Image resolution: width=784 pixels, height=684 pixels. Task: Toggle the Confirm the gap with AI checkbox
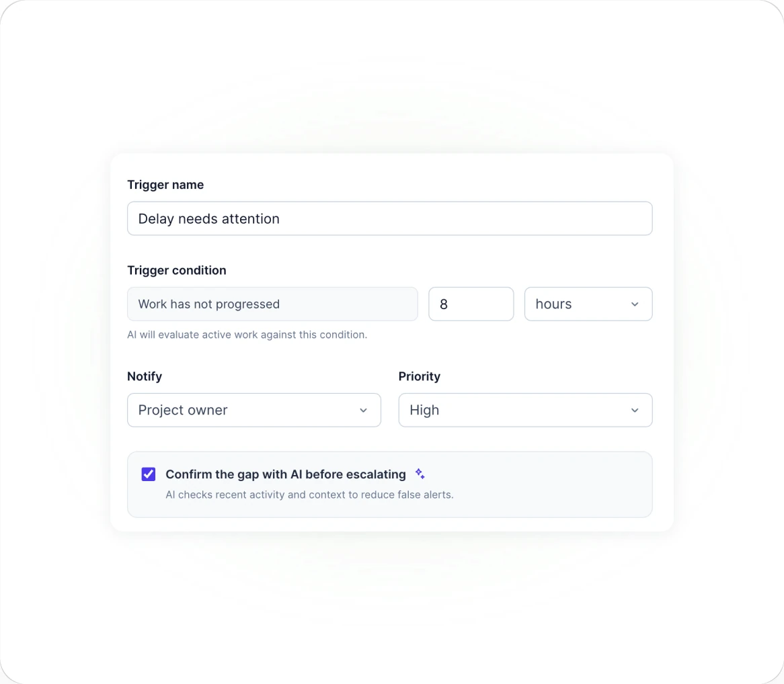coord(149,474)
